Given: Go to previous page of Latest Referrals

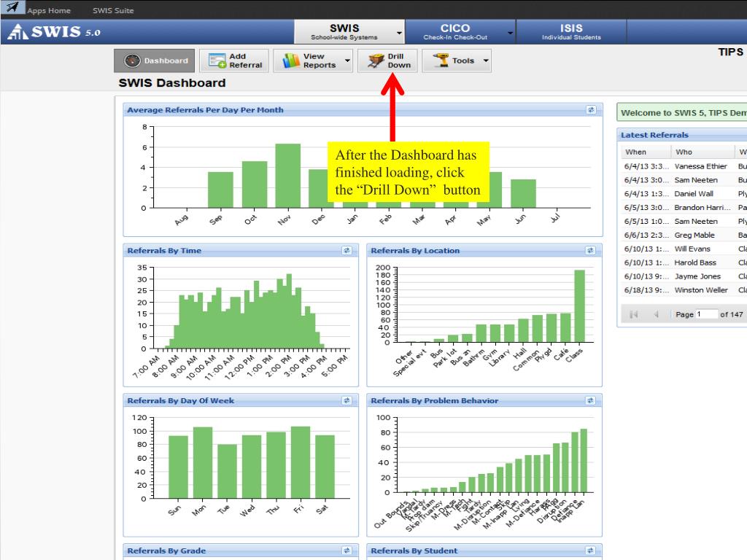Looking at the screenshot, I should (x=656, y=314).
